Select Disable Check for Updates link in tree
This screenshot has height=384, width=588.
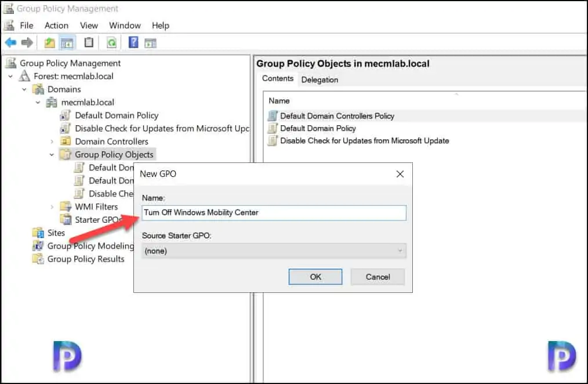click(x=162, y=129)
